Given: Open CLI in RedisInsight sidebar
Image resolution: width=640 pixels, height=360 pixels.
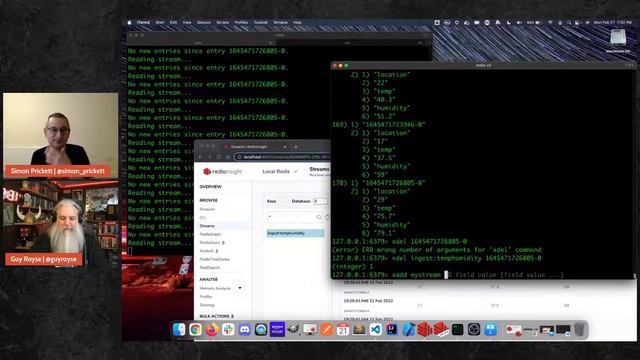Looking at the screenshot, I should (x=203, y=218).
